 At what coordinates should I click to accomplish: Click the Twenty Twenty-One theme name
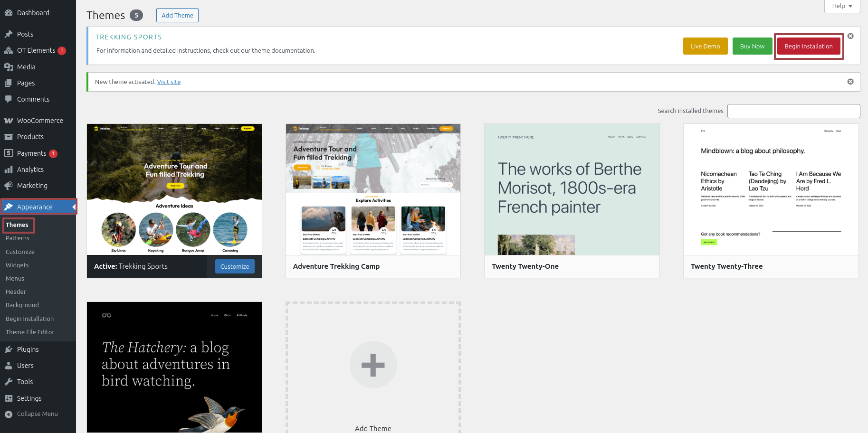(525, 266)
